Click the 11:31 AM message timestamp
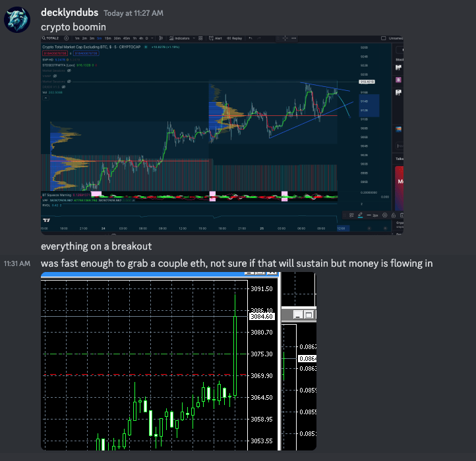 (x=16, y=264)
